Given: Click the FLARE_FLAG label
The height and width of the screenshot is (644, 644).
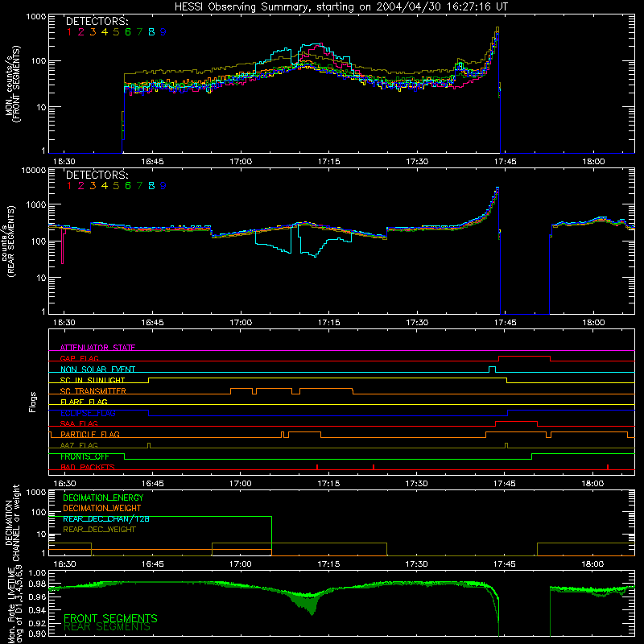Looking at the screenshot, I should pos(84,402).
